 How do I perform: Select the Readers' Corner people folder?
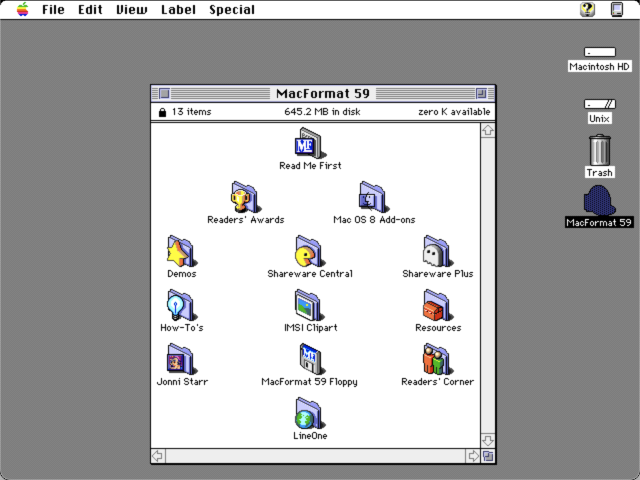(x=438, y=359)
